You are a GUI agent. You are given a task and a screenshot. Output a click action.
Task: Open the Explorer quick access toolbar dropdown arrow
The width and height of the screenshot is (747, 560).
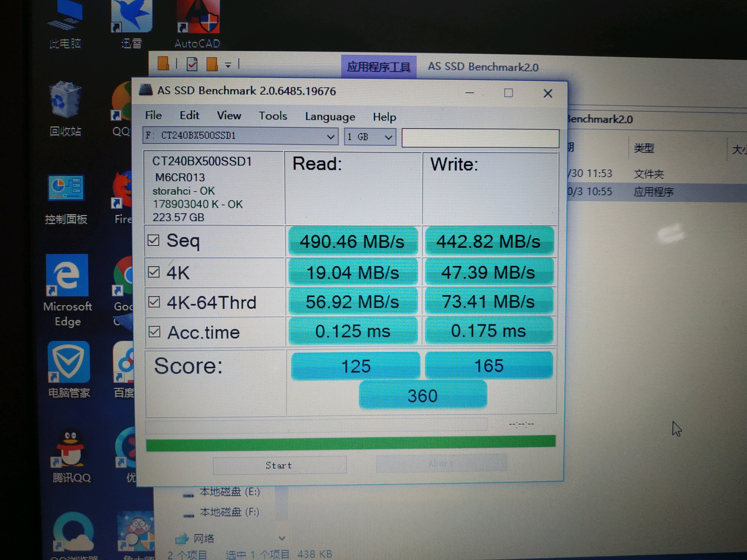tap(228, 65)
